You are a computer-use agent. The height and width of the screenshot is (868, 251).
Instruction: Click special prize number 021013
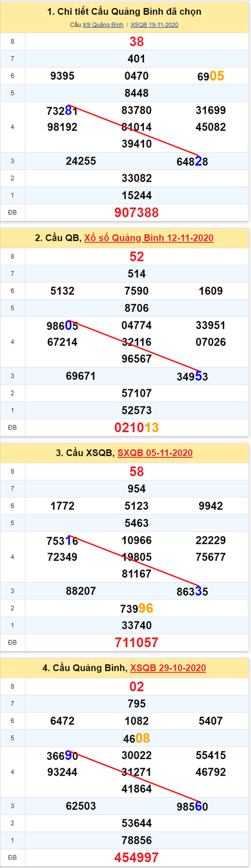click(x=136, y=427)
